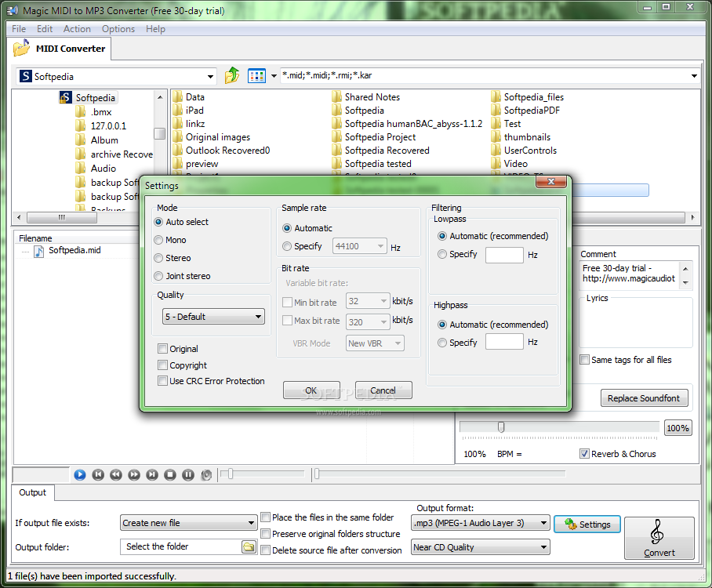Select Mono mode radio button
This screenshot has width=712, height=588.
[158, 240]
